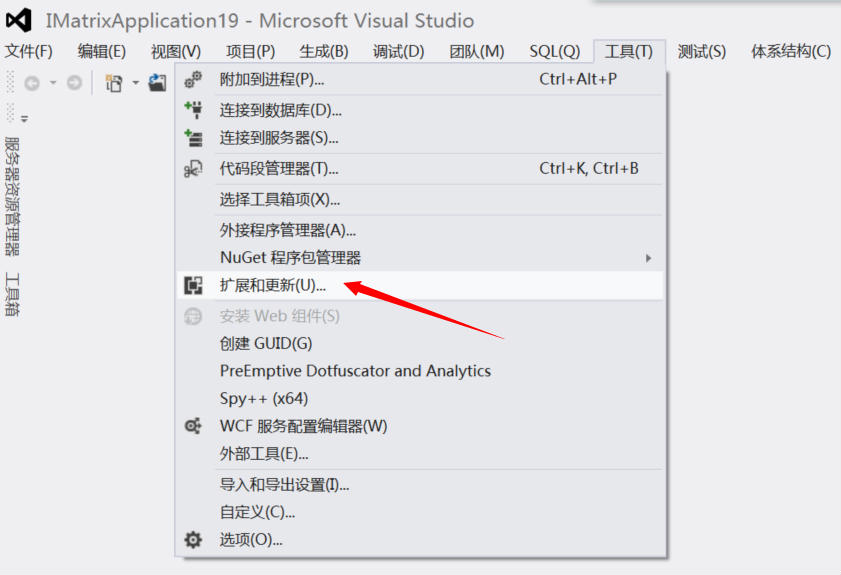Open the 生成(B) menu
841x575 pixels.
pos(324,51)
